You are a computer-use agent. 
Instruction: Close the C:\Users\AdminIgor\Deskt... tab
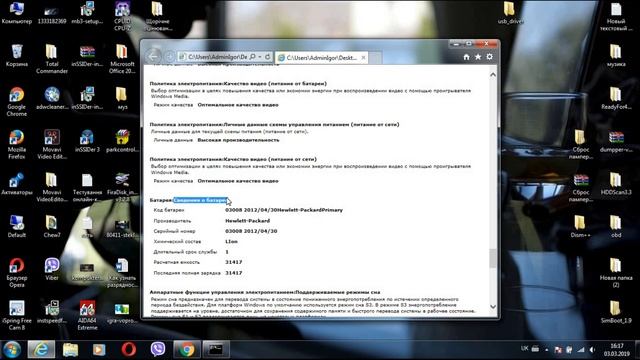[x=363, y=58]
